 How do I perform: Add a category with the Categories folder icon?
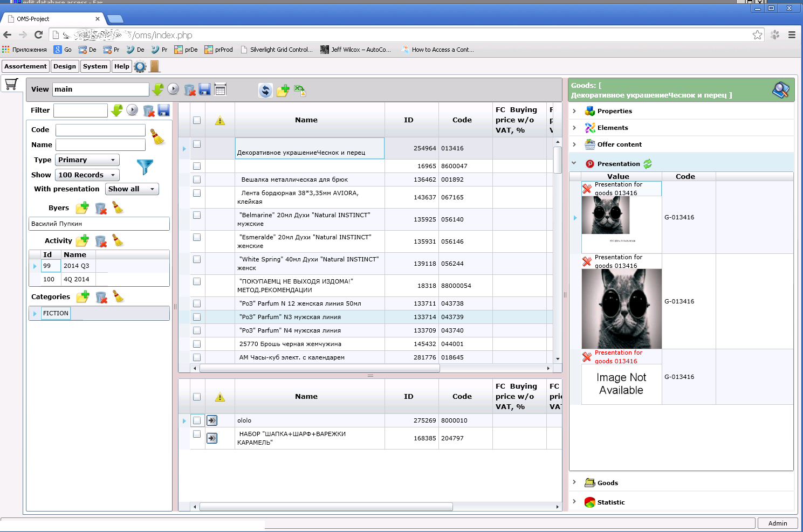click(x=83, y=296)
